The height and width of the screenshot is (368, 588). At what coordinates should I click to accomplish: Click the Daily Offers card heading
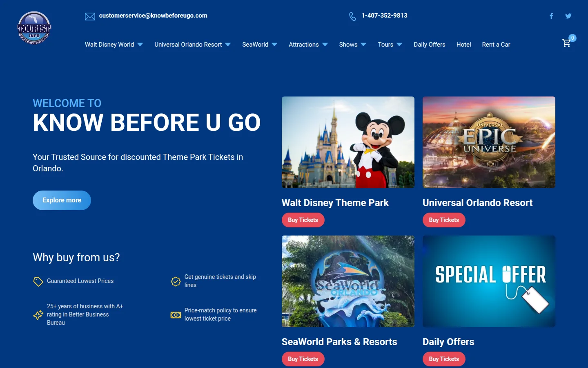(x=448, y=342)
